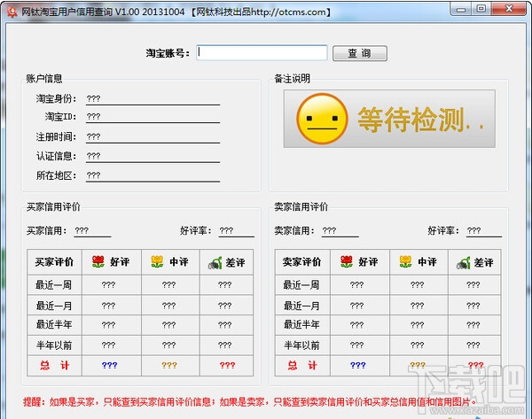
Task: Click buyer table 最近一月 row label
Action: point(54,306)
